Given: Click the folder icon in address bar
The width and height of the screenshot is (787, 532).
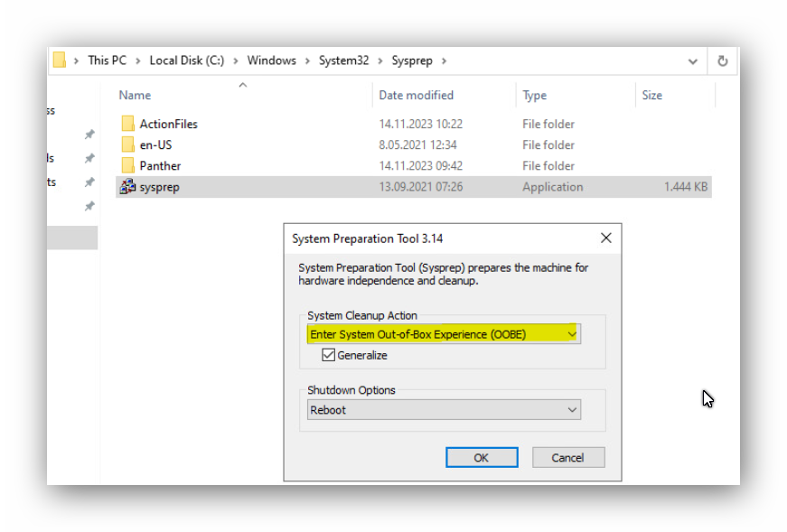Looking at the screenshot, I should [60, 61].
